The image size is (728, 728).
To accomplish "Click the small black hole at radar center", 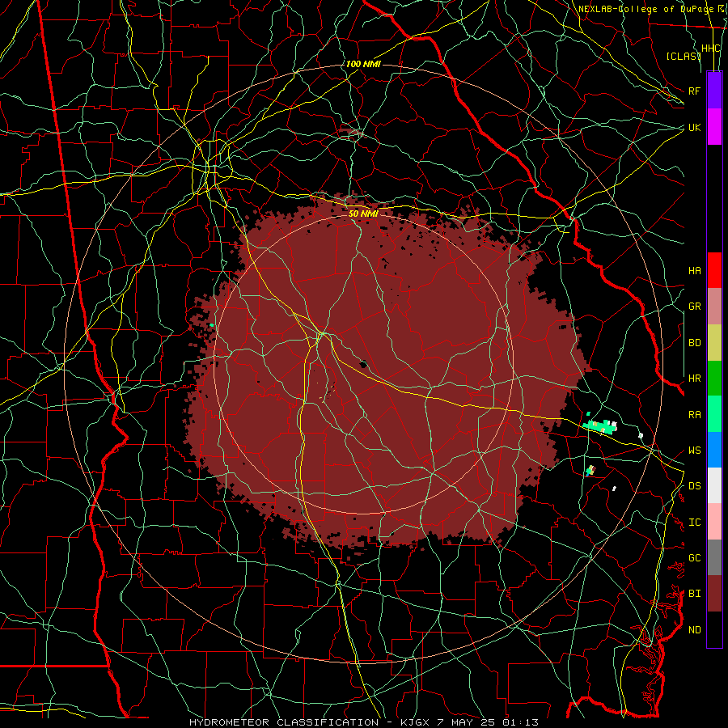I will 363,364.
